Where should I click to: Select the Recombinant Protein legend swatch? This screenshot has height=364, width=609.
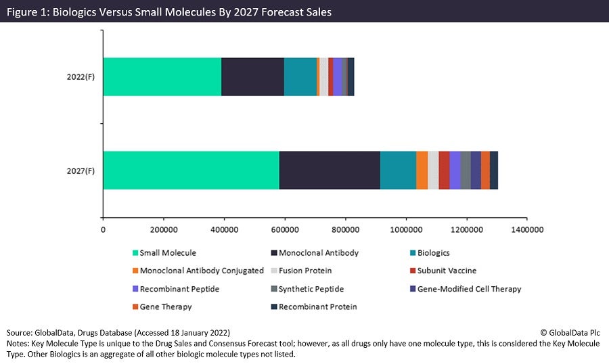coord(274,307)
